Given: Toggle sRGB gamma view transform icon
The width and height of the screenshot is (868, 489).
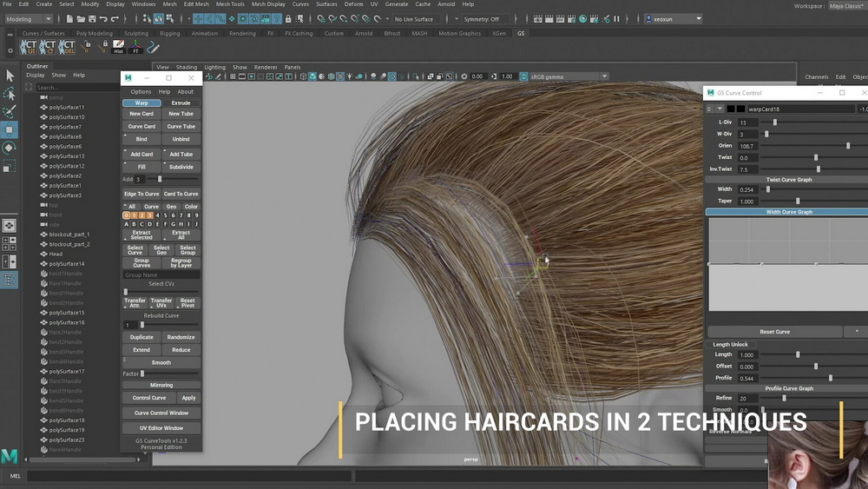Looking at the screenshot, I should click(523, 76).
